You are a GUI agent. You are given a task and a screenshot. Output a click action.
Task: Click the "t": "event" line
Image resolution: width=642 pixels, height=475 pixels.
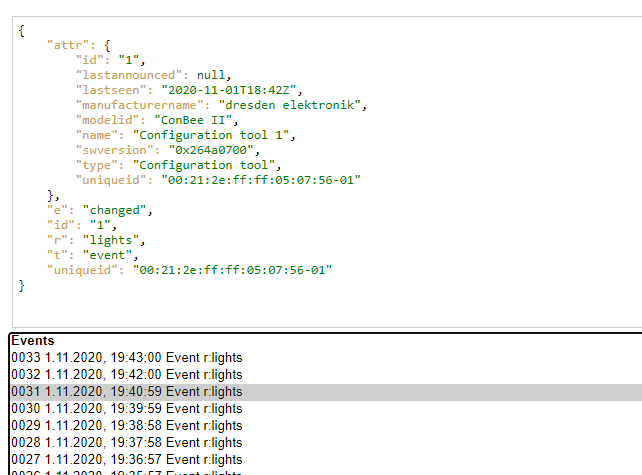[x=93, y=256]
